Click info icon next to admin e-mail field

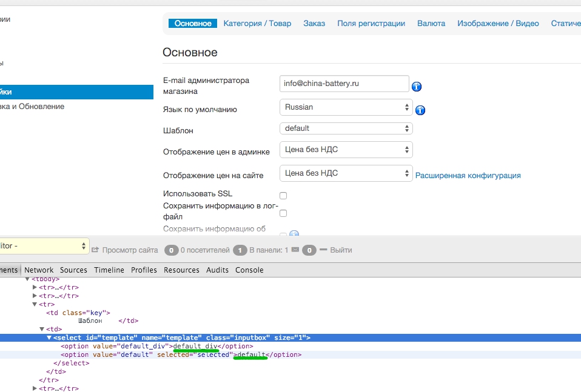tap(417, 87)
